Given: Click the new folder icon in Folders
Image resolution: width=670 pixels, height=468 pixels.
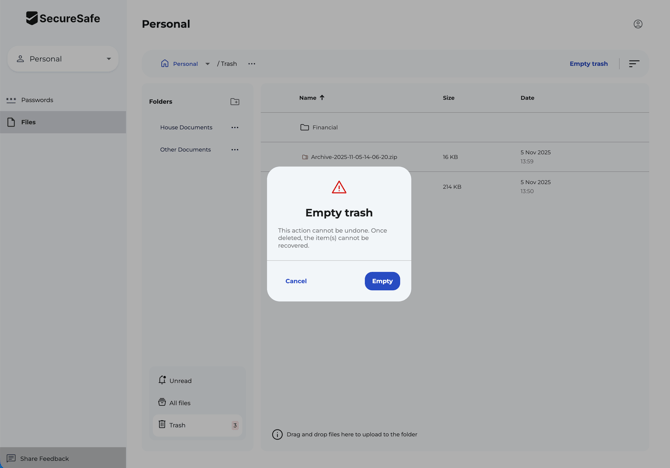Looking at the screenshot, I should pyautogui.click(x=235, y=102).
